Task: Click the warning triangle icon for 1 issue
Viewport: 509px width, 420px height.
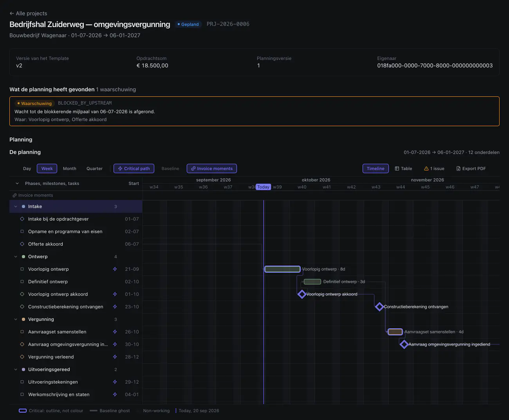Action: tap(426, 168)
